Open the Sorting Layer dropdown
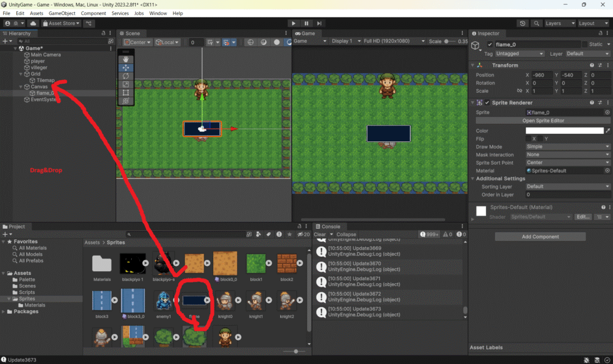This screenshot has width=613, height=364. coord(568,187)
